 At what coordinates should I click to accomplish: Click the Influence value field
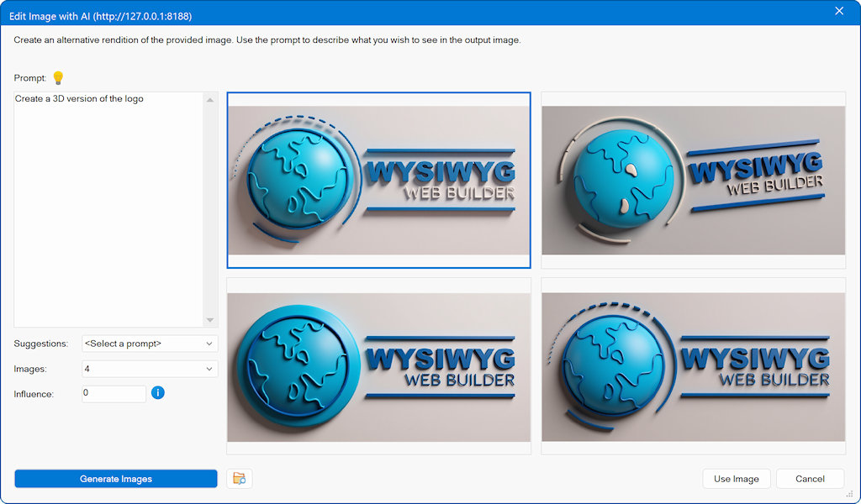coord(114,394)
